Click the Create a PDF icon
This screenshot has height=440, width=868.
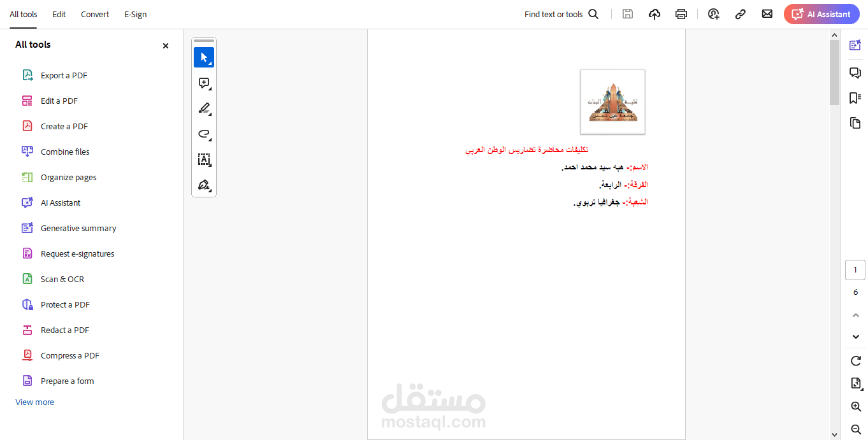pos(27,126)
